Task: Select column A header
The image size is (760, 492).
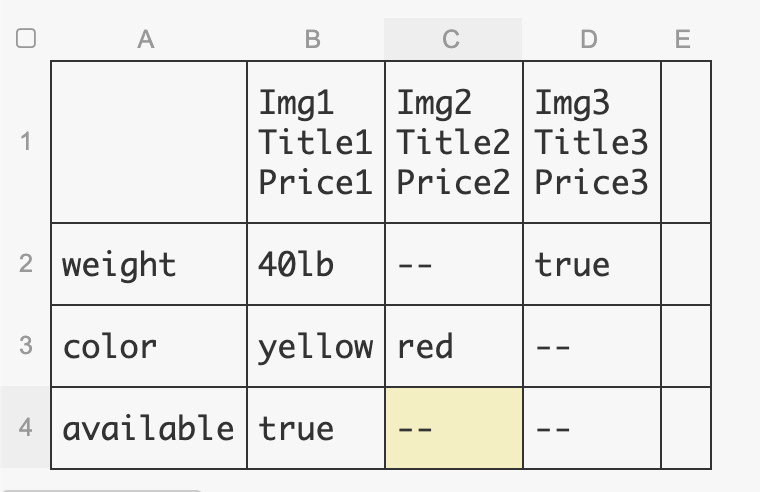Action: [x=147, y=39]
